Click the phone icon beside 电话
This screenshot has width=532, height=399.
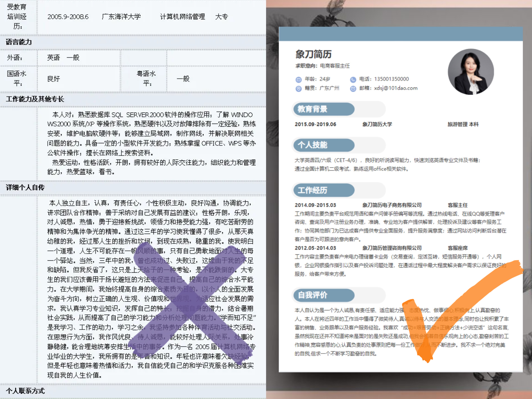pyautogui.click(x=353, y=79)
